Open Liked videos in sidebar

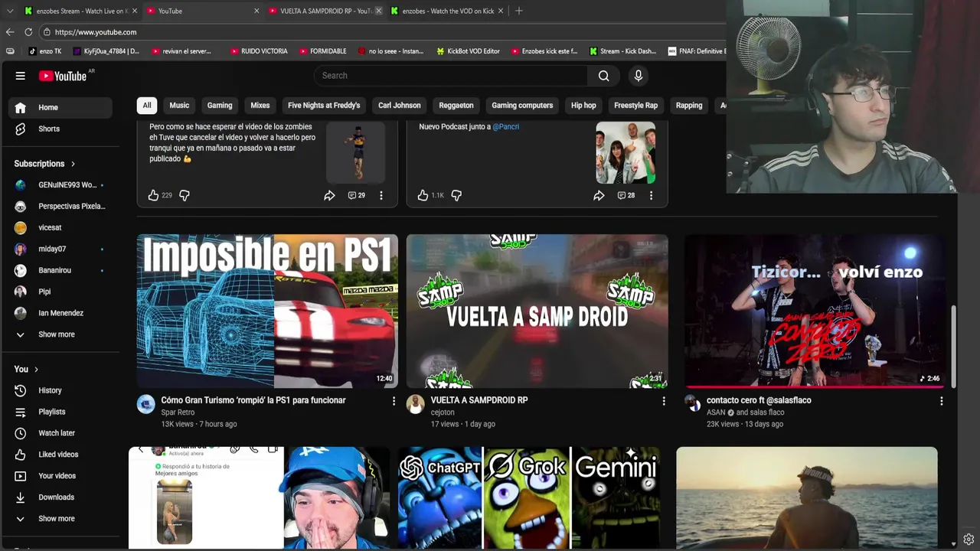[60, 455]
